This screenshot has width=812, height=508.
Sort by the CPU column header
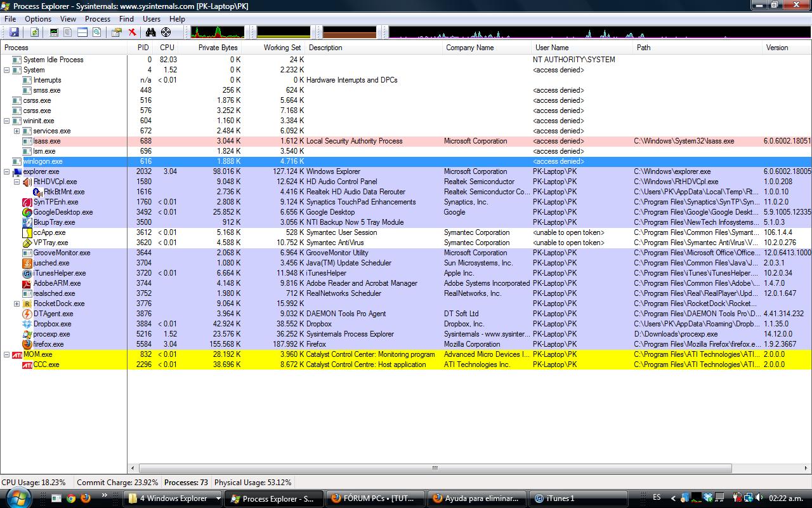(x=167, y=48)
